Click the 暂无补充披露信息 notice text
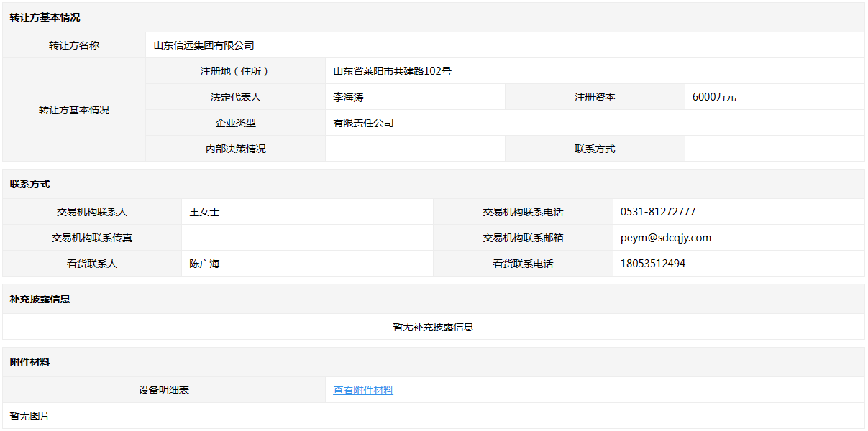Image resolution: width=868 pixels, height=431 pixels. pos(433,327)
